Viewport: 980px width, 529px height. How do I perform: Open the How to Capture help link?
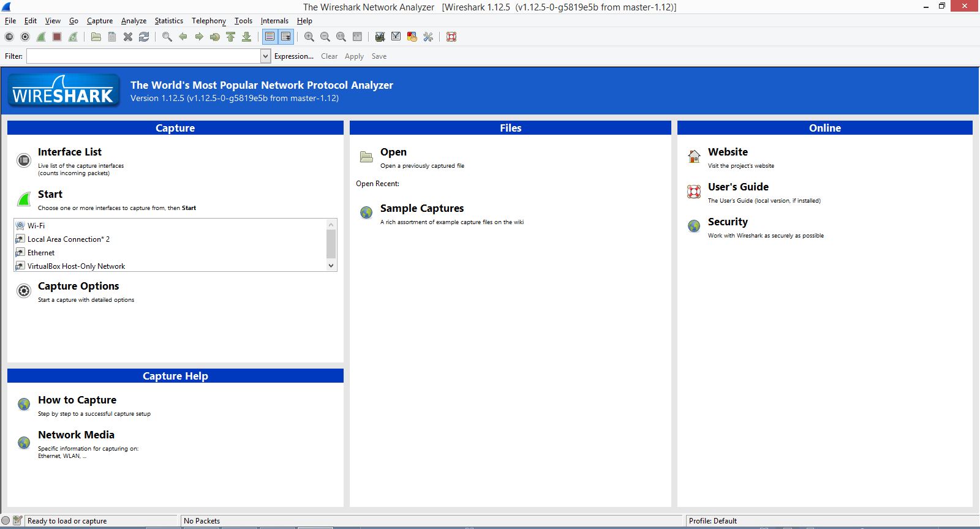(x=77, y=400)
